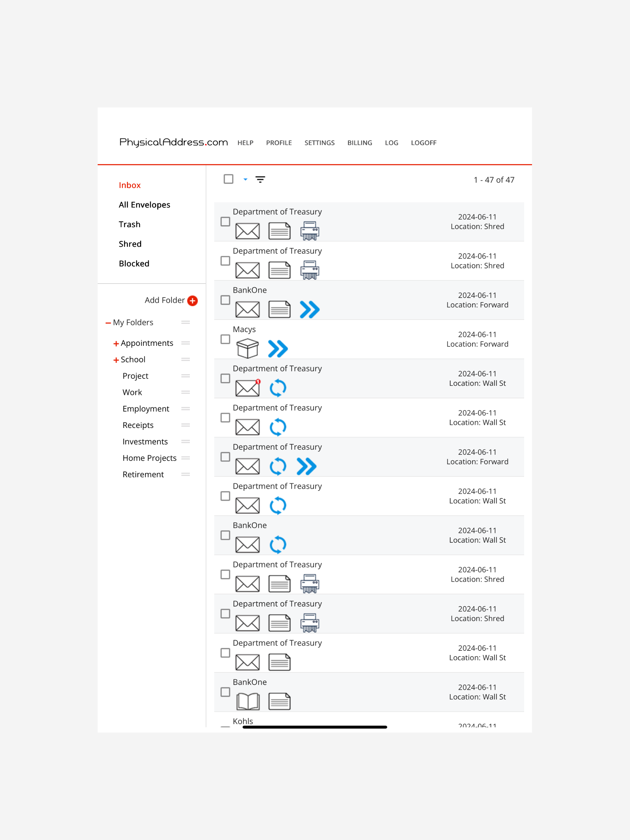630x840 pixels.
Task: Click the PhysicalAddress.com logo
Action: (x=174, y=143)
